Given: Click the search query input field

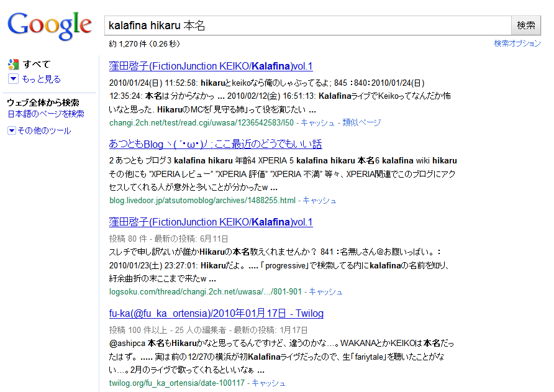Looking at the screenshot, I should pyautogui.click(x=307, y=25).
